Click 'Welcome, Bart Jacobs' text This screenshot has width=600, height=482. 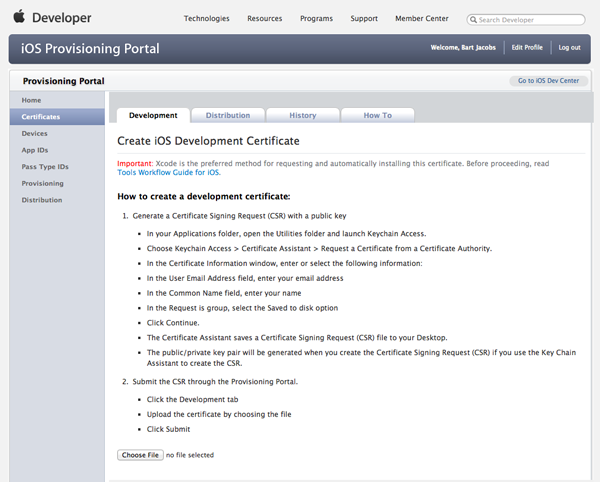tap(463, 47)
